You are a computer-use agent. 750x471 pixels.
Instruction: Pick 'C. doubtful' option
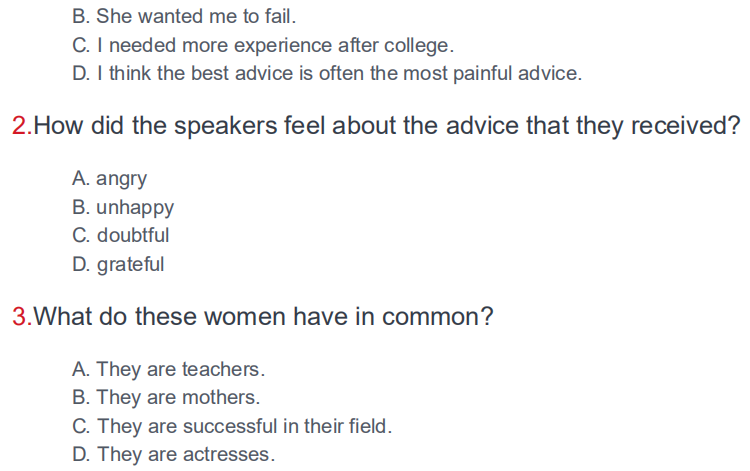(121, 235)
